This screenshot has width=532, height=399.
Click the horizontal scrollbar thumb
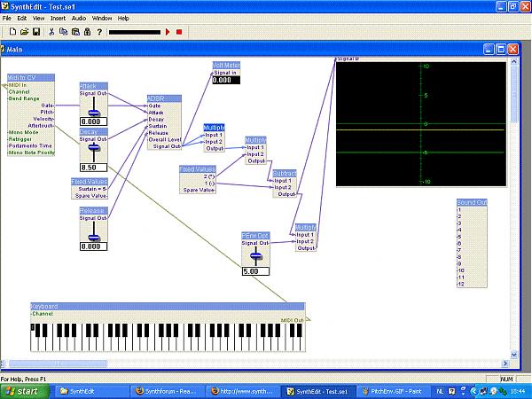tap(58, 364)
